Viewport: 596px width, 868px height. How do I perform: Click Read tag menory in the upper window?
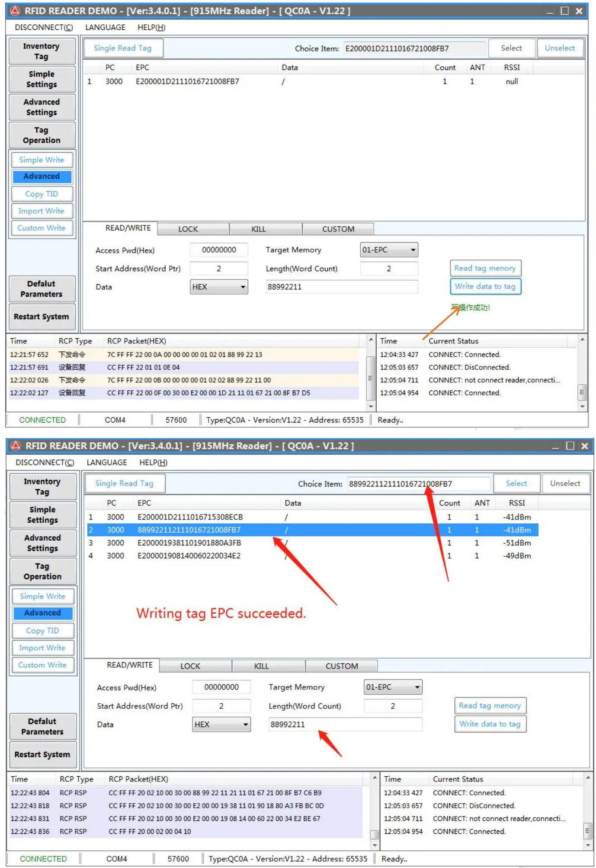click(485, 268)
